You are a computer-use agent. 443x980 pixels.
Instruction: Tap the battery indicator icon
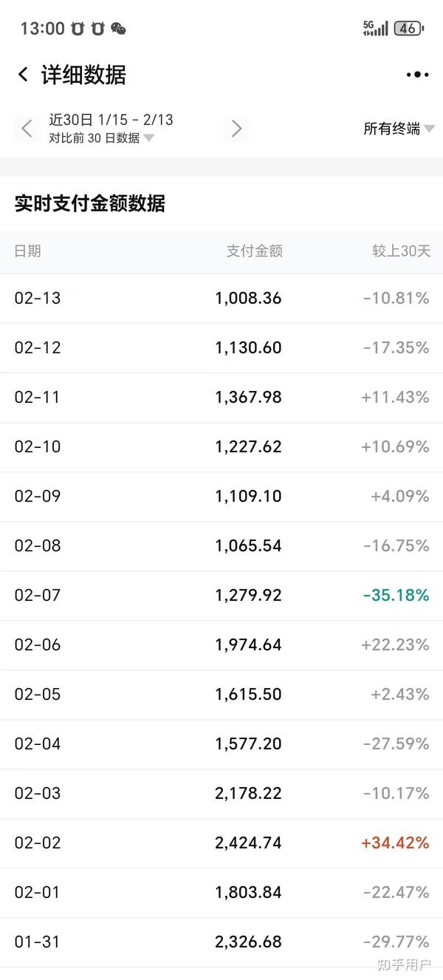click(x=409, y=29)
